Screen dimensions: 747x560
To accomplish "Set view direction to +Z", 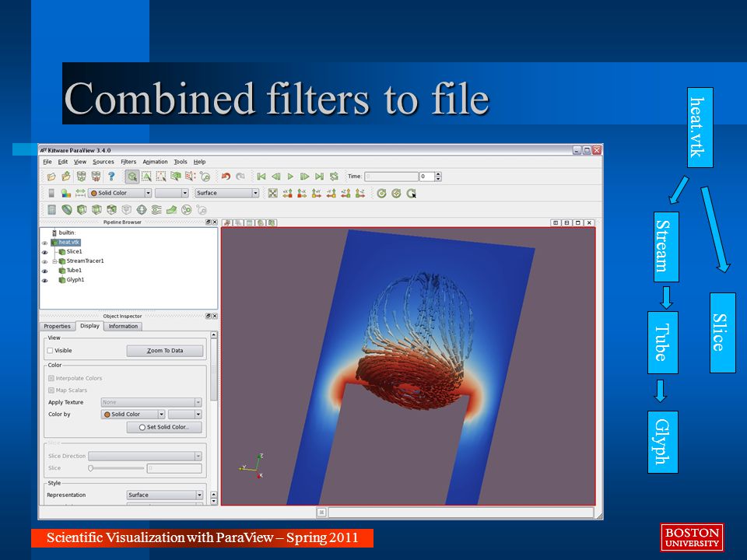I will pos(345,194).
